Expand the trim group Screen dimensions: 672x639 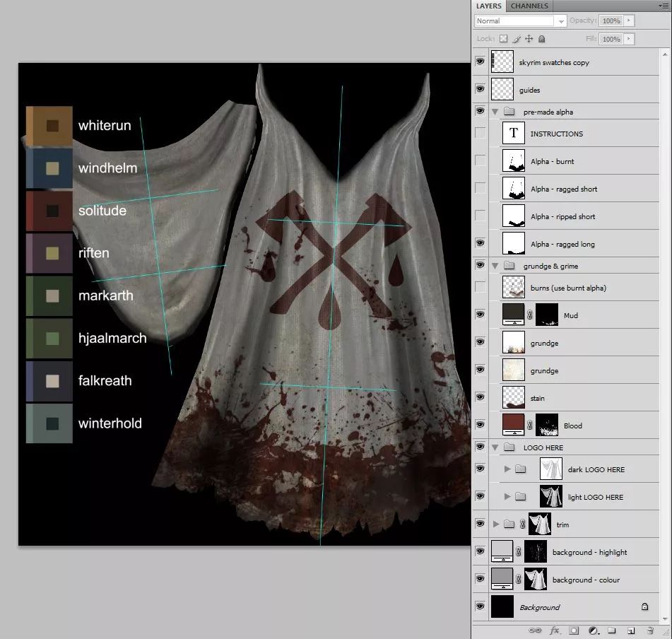coord(496,524)
